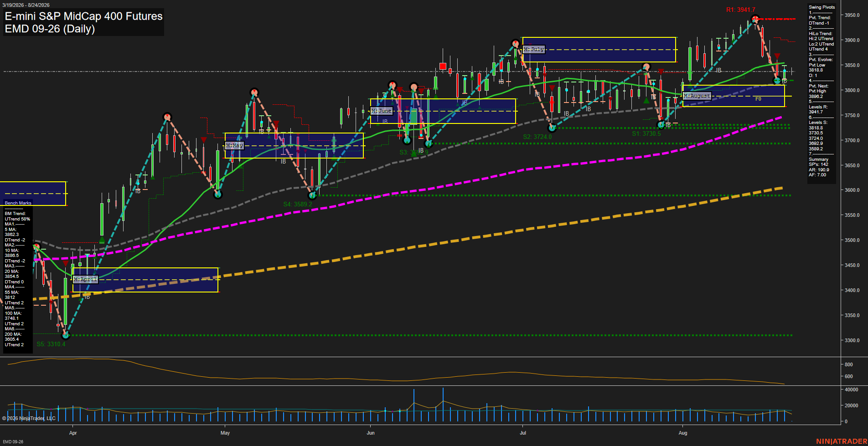
Task: Click the 5 MA value 3862.3
Action: tap(12, 235)
